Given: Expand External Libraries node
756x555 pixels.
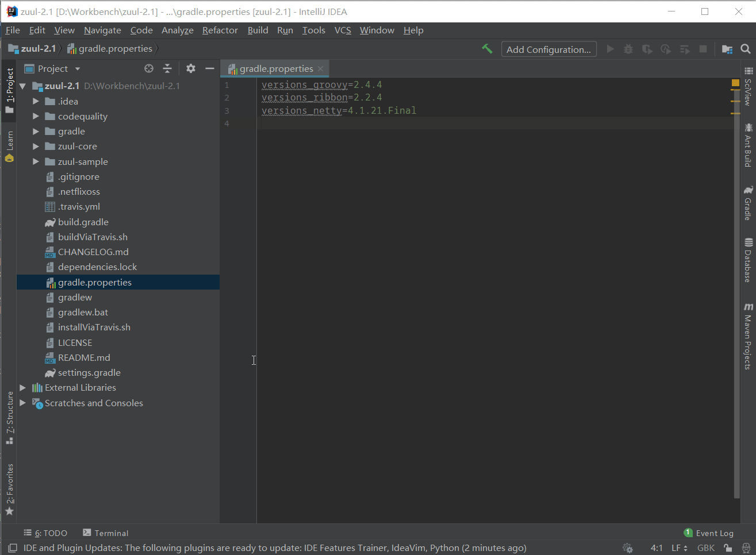Looking at the screenshot, I should [x=22, y=388].
